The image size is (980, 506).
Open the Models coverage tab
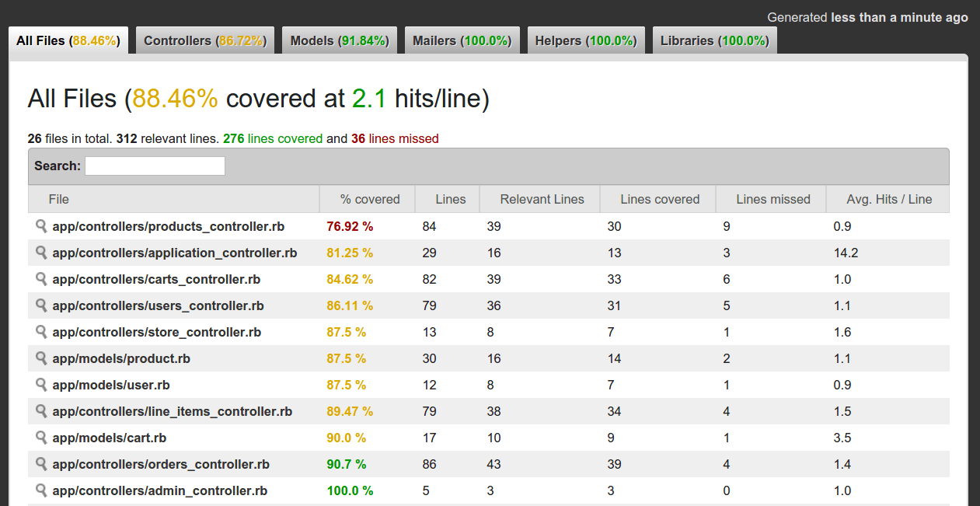tap(340, 40)
